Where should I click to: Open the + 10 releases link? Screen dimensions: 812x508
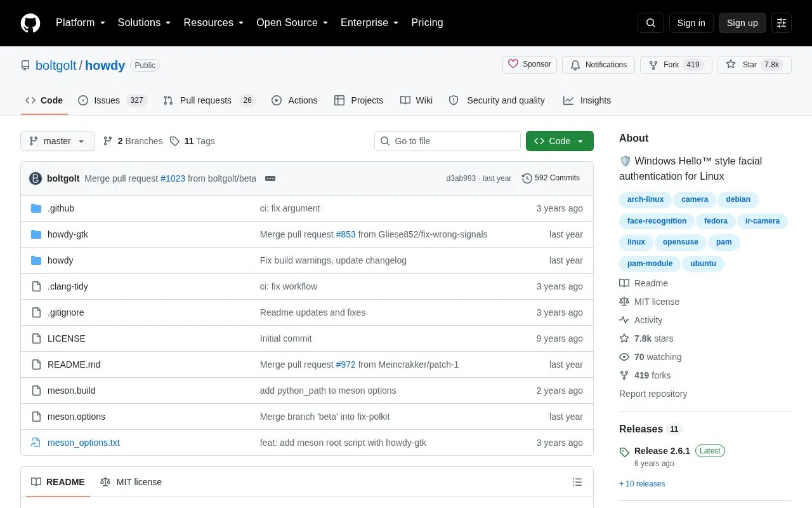(642, 484)
